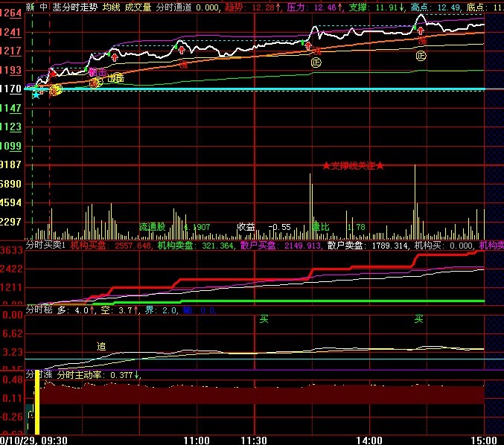Click the 2422 axis label in 买卖 panel
Viewport: 504px width, 445px height.
coord(11,269)
